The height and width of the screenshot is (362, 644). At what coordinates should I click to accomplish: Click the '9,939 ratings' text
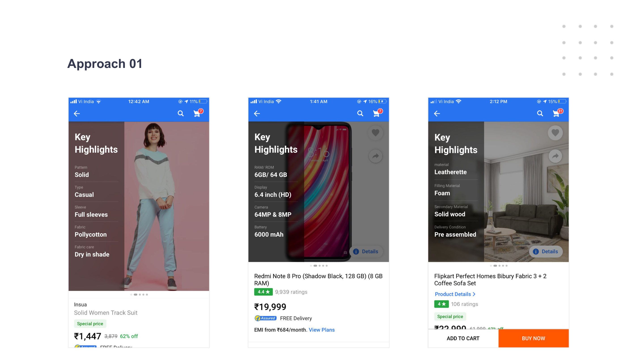point(291,292)
